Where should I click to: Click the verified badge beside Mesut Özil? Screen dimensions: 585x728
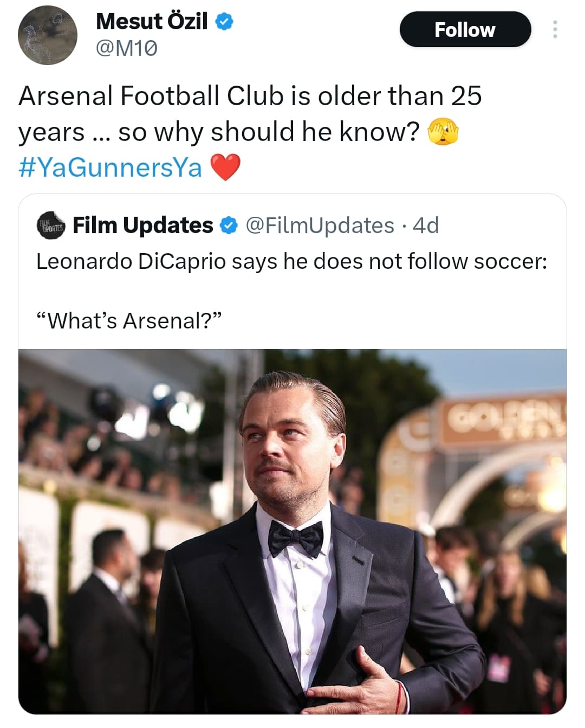coord(225,22)
